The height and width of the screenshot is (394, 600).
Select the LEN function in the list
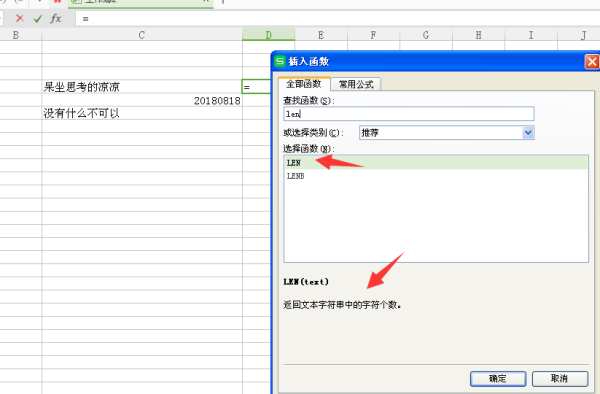[x=435, y=163]
